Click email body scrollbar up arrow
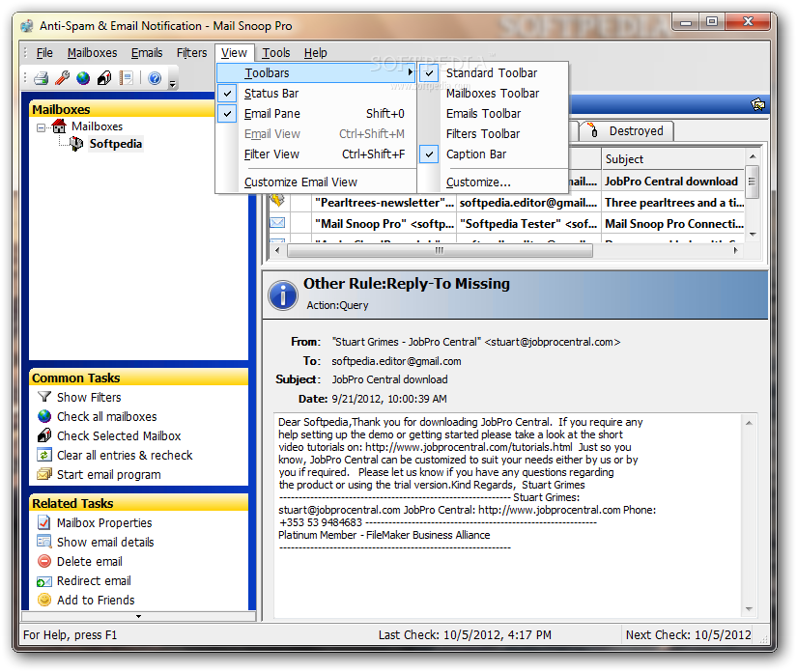This screenshot has width=797, height=672. 749,423
